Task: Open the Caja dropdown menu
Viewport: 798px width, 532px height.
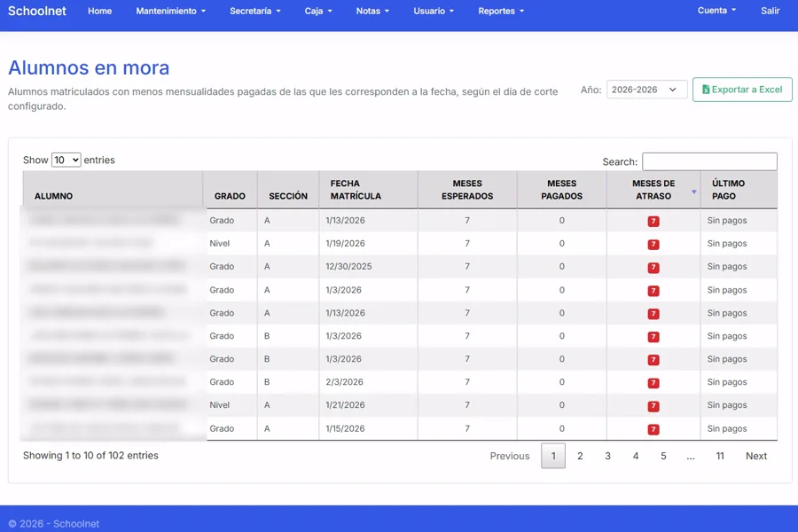Action: 318,11
